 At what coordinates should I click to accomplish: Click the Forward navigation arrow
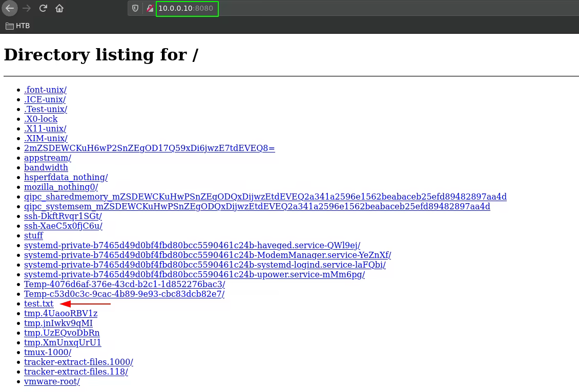point(27,9)
